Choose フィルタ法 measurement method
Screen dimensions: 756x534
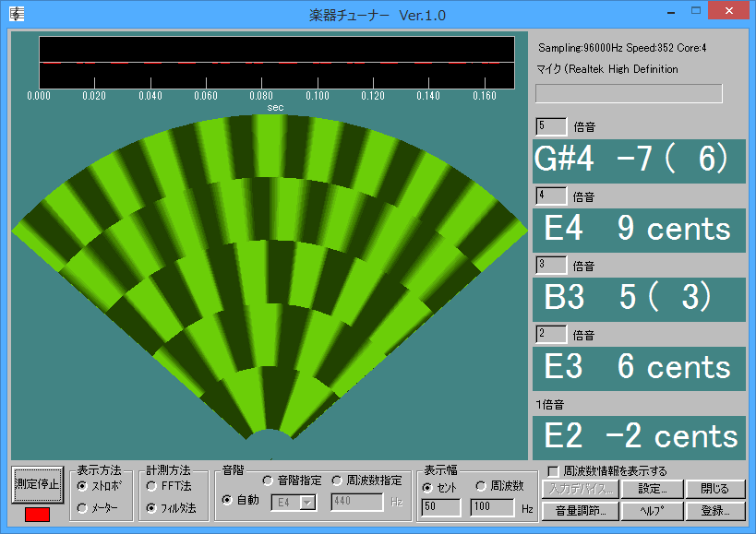[x=151, y=507]
